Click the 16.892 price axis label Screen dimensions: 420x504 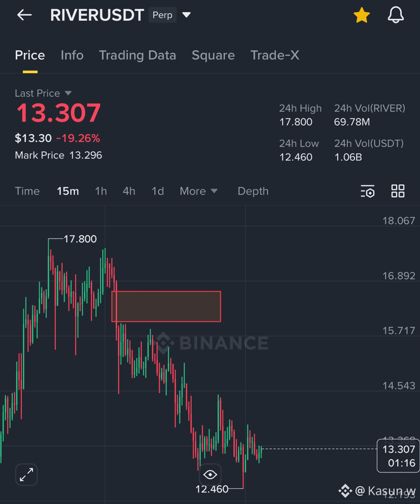[399, 276]
